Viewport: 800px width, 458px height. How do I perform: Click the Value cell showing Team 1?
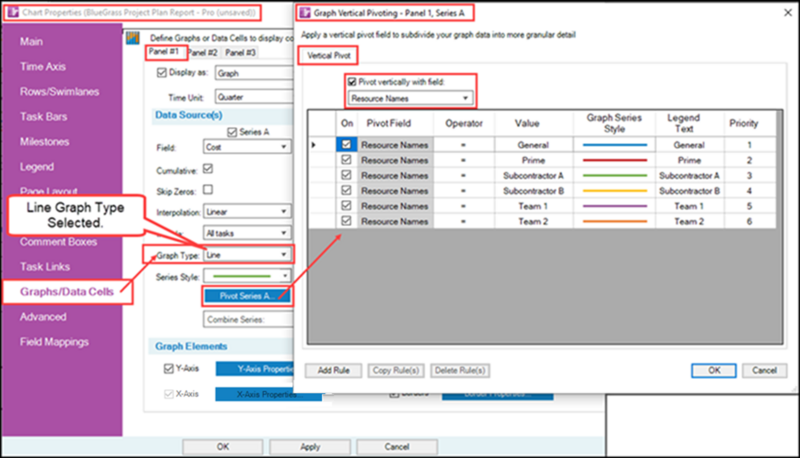[x=534, y=206]
